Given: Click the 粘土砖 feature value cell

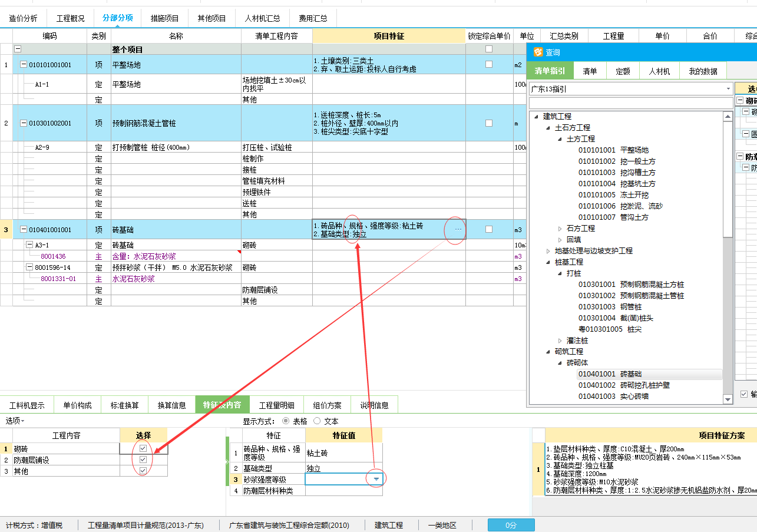Looking at the screenshot, I should (343, 453).
